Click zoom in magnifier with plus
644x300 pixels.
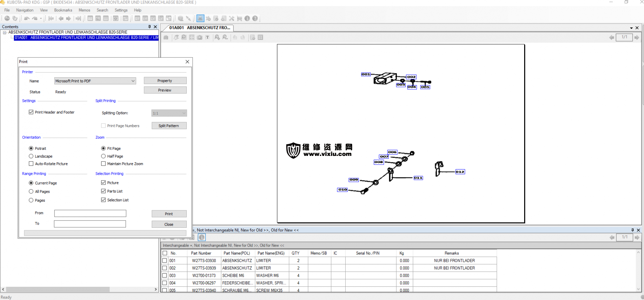pyautogui.click(x=217, y=37)
